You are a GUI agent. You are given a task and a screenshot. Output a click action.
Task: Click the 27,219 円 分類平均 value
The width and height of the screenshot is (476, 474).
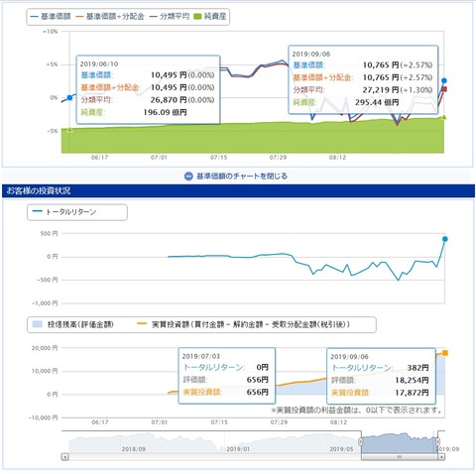(x=381, y=89)
